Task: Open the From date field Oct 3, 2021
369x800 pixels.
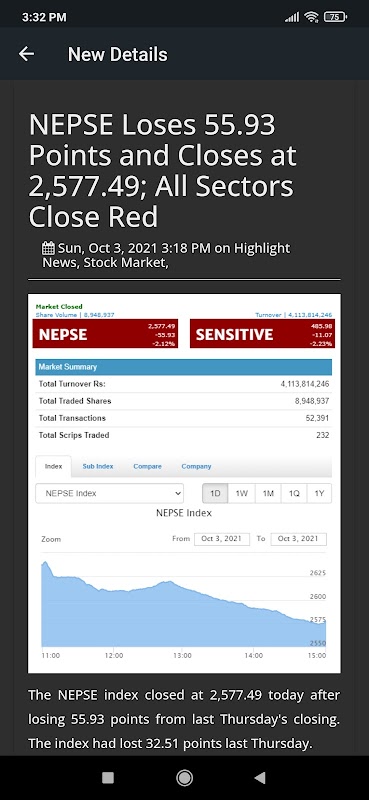Action: pos(222,539)
